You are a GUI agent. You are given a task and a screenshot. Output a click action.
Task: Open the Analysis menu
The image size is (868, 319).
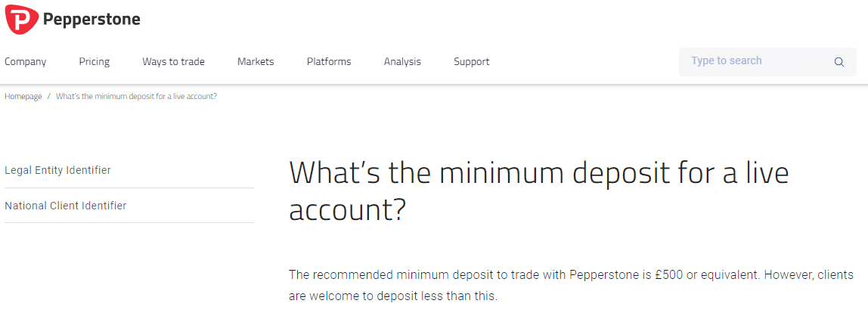tap(402, 62)
